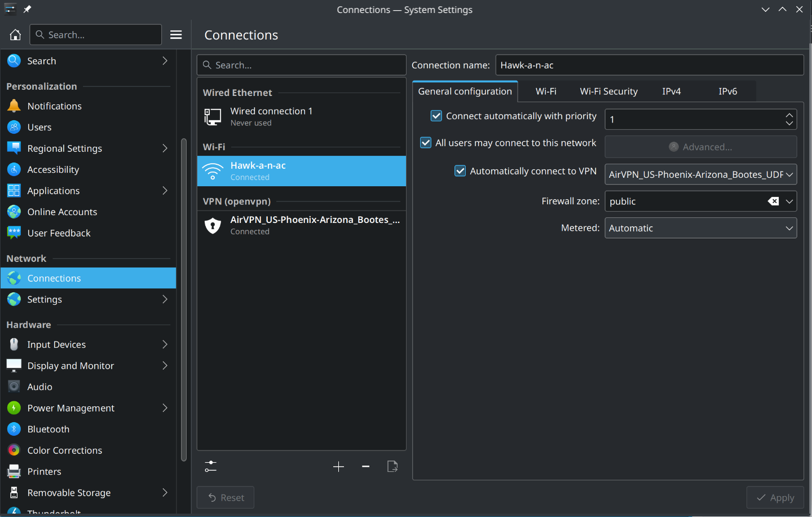Screen dimensions: 812x517
Task: Select AirVPN_US-Phoenix-Arizona VPN connection
Action: (x=302, y=225)
